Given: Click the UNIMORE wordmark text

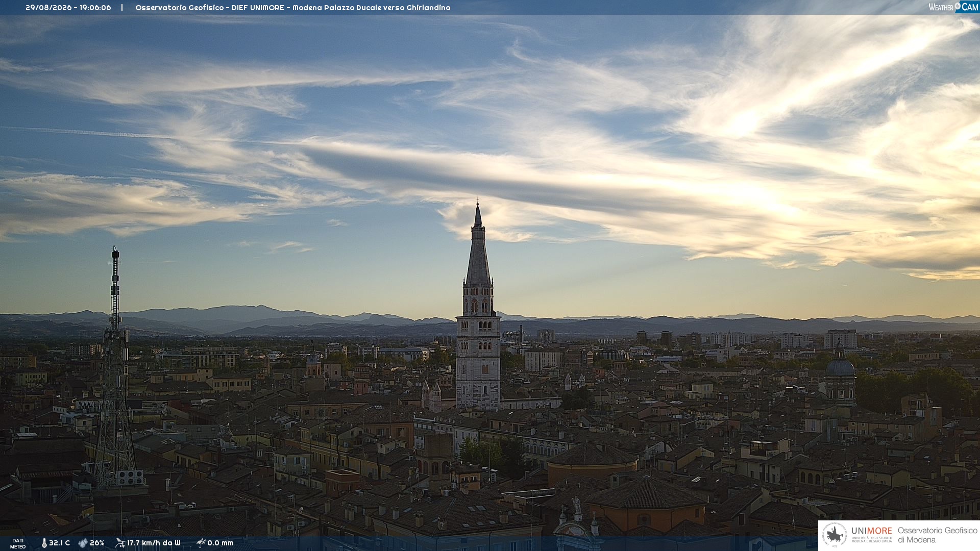Looking at the screenshot, I should click(x=871, y=531).
